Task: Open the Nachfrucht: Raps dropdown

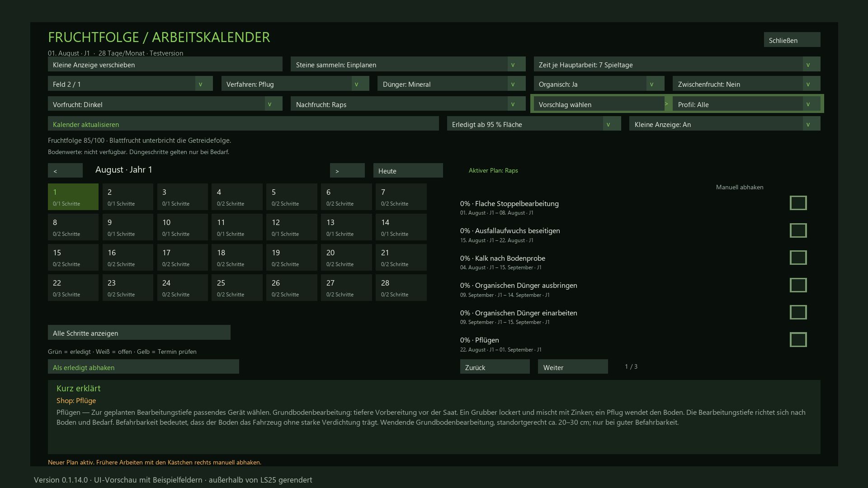Action: pos(408,103)
